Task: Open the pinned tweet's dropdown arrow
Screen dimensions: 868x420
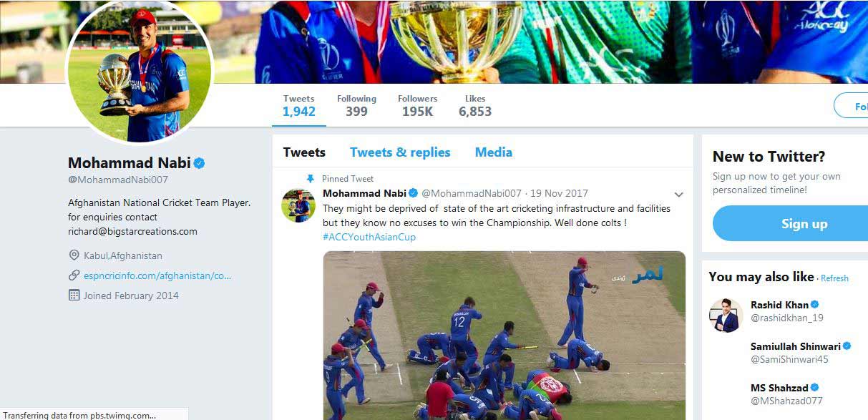Action: pyautogui.click(x=678, y=195)
